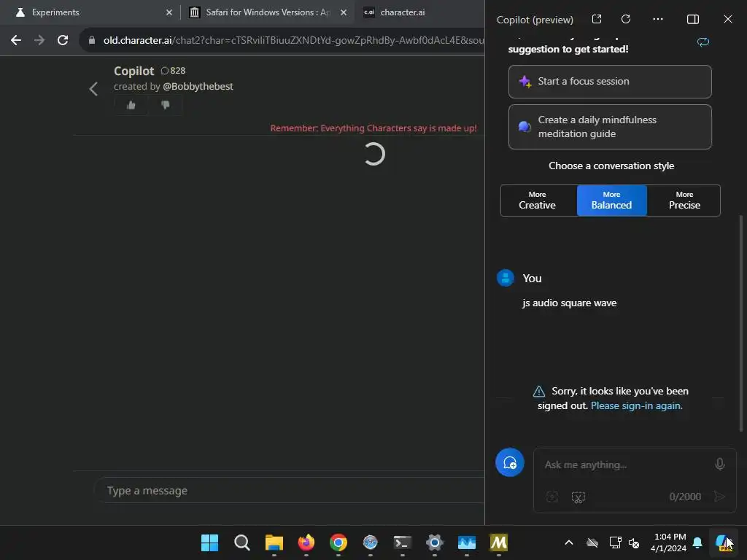Close the Experiments tab
This screenshot has width=747, height=560.
click(169, 12)
